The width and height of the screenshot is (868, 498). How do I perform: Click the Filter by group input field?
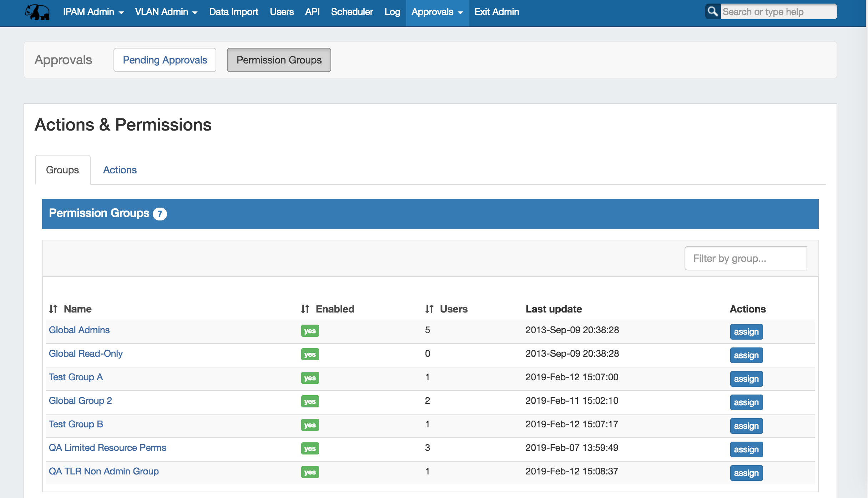[x=746, y=258]
